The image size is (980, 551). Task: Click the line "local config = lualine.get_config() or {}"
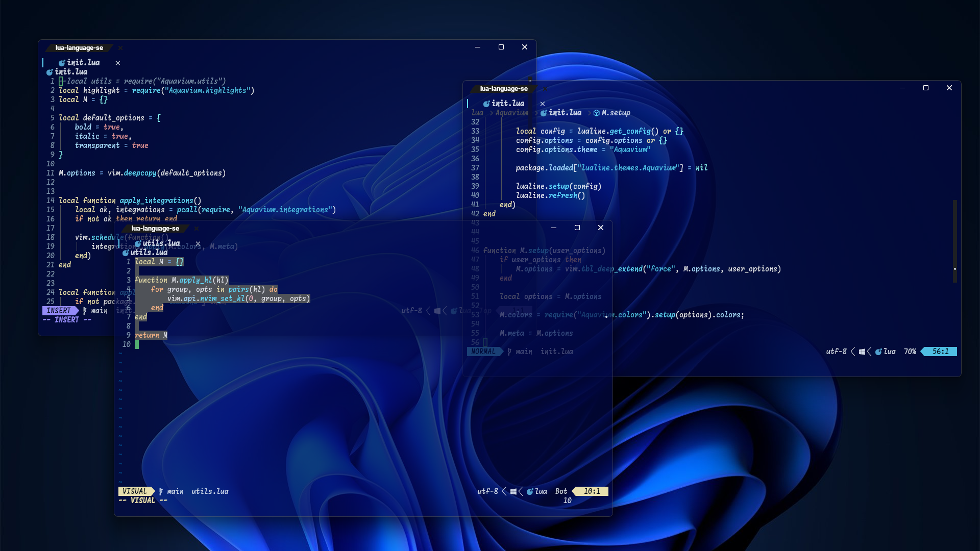599,131
